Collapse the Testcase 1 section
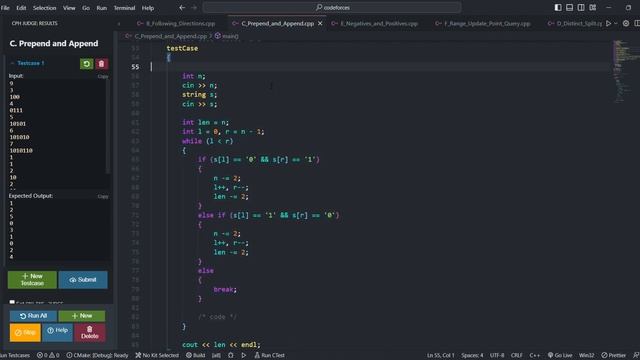This screenshot has width=640, height=360. click(x=12, y=63)
